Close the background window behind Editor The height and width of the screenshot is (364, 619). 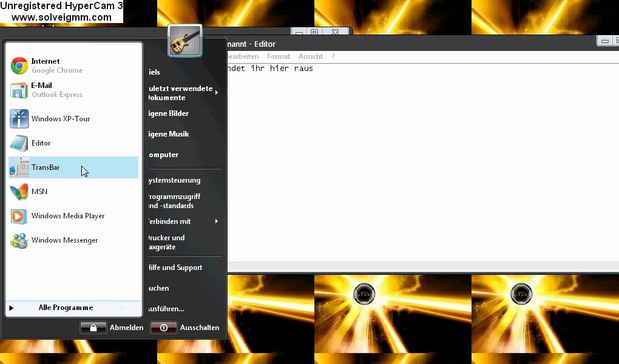(x=335, y=32)
